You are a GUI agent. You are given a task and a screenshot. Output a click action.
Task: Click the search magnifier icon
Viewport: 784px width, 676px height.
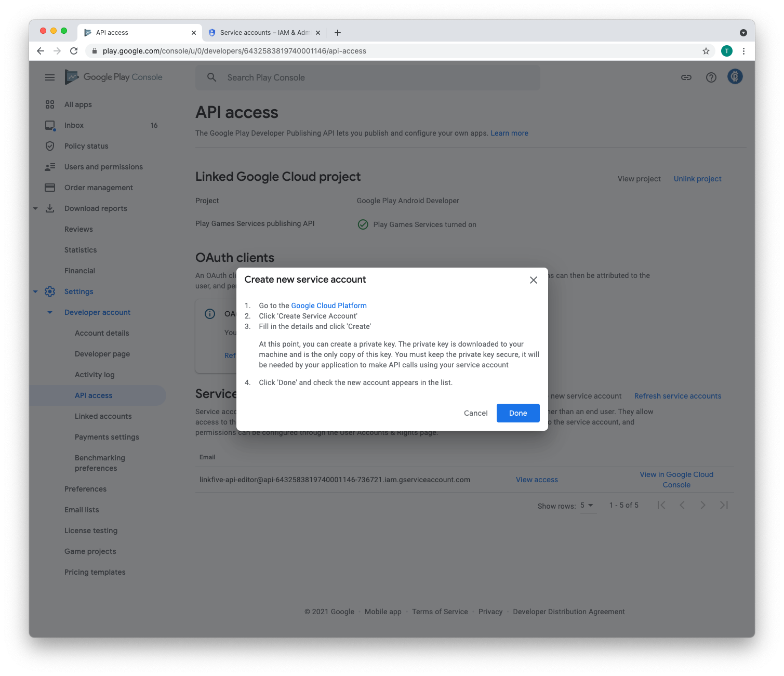tap(211, 77)
